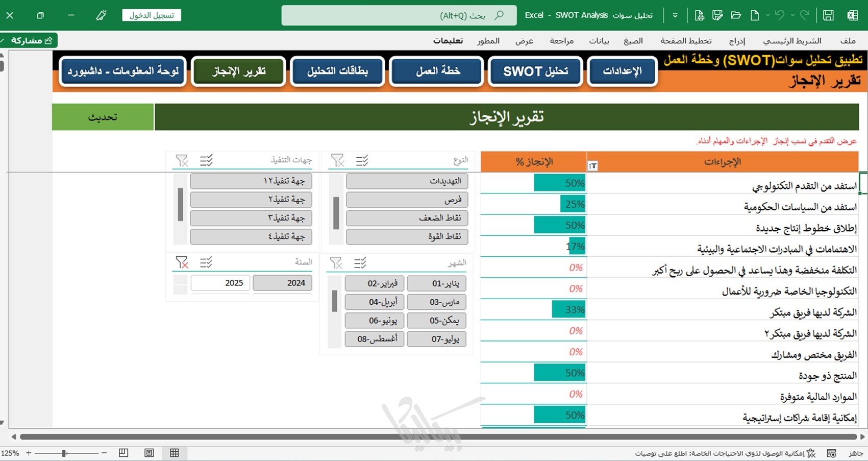Toggle multi-select on جهات التنفيذ slicer
868x461 pixels.
click(206, 161)
